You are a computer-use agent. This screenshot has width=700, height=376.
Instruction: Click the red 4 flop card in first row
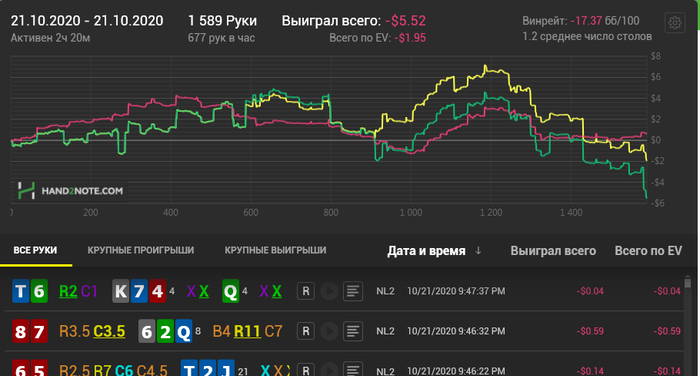coord(157,291)
